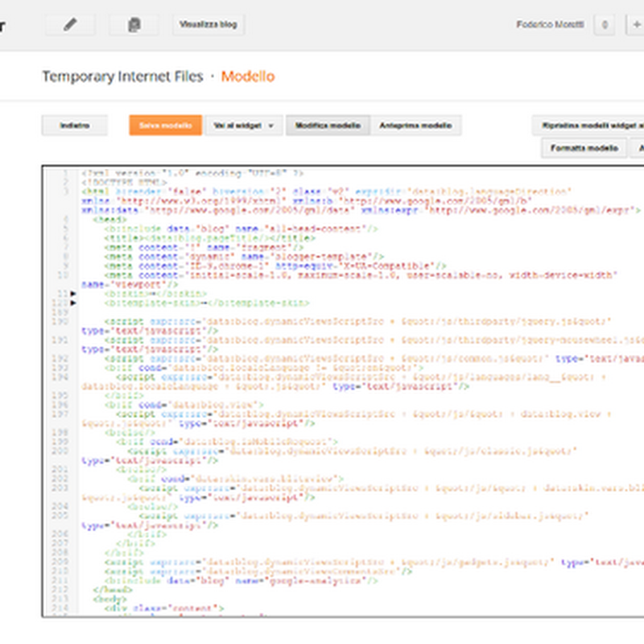The height and width of the screenshot is (644, 644).
Task: Click the meta X-UA-Compatible line
Action: point(275,266)
